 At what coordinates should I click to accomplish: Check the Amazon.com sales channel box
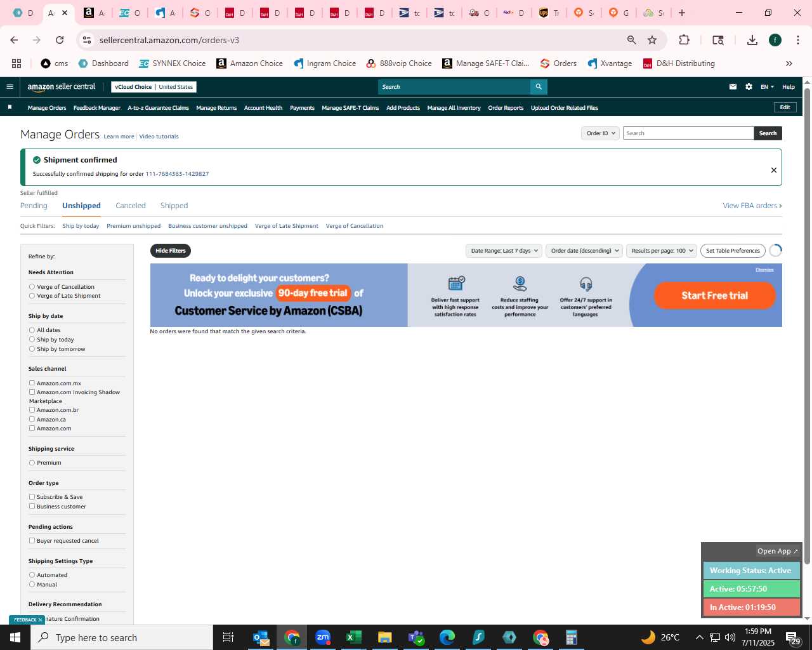coord(32,428)
